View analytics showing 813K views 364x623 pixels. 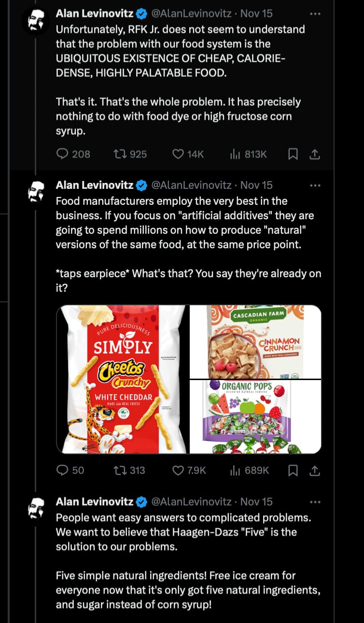coord(248,154)
